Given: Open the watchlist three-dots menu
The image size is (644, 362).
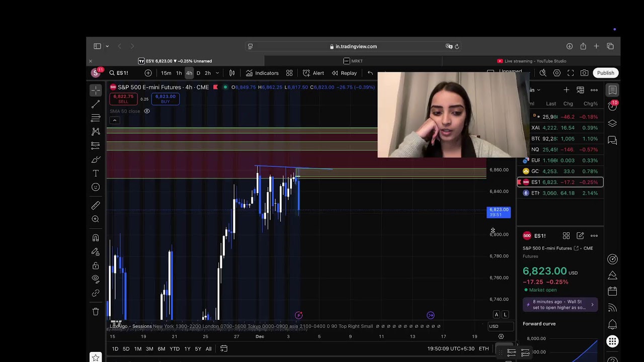Looking at the screenshot, I should [x=594, y=90].
